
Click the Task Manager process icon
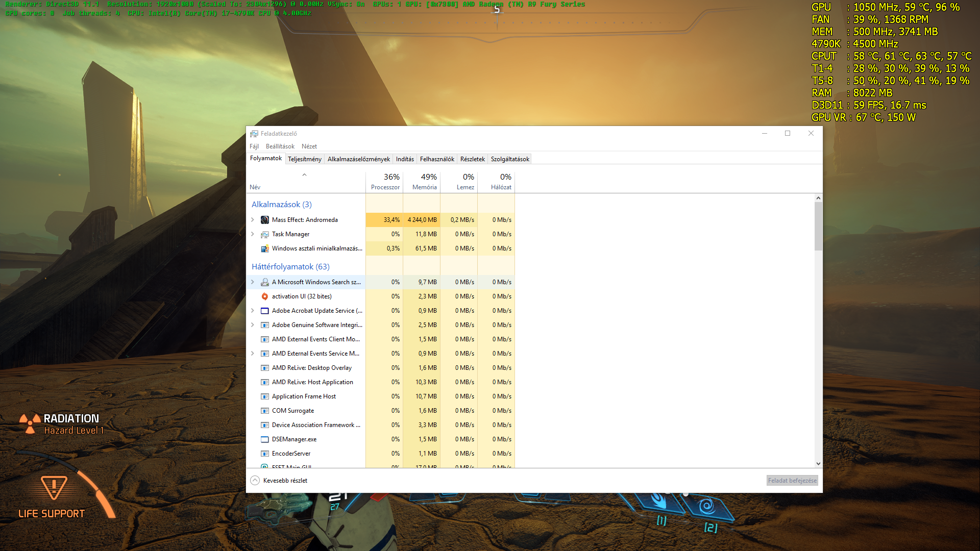[x=264, y=234]
